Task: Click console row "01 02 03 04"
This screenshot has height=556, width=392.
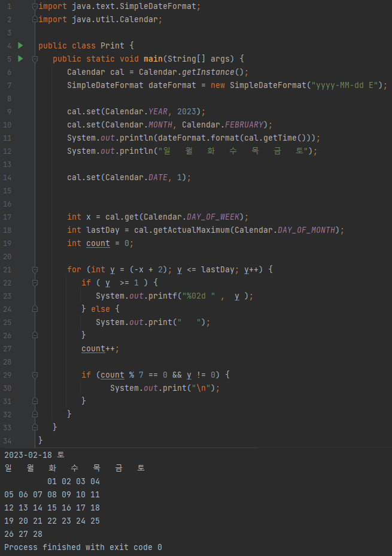Action: click(74, 481)
